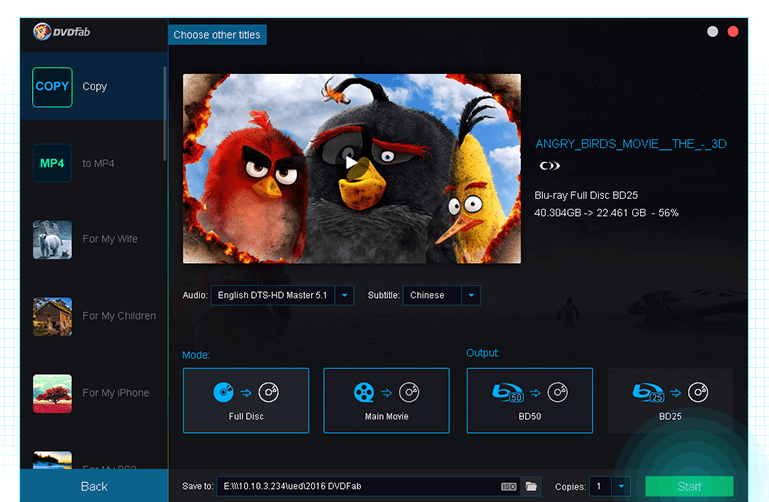The height and width of the screenshot is (502, 769).
Task: Click the Blu-ray 25 logo icon
Action: click(648, 393)
